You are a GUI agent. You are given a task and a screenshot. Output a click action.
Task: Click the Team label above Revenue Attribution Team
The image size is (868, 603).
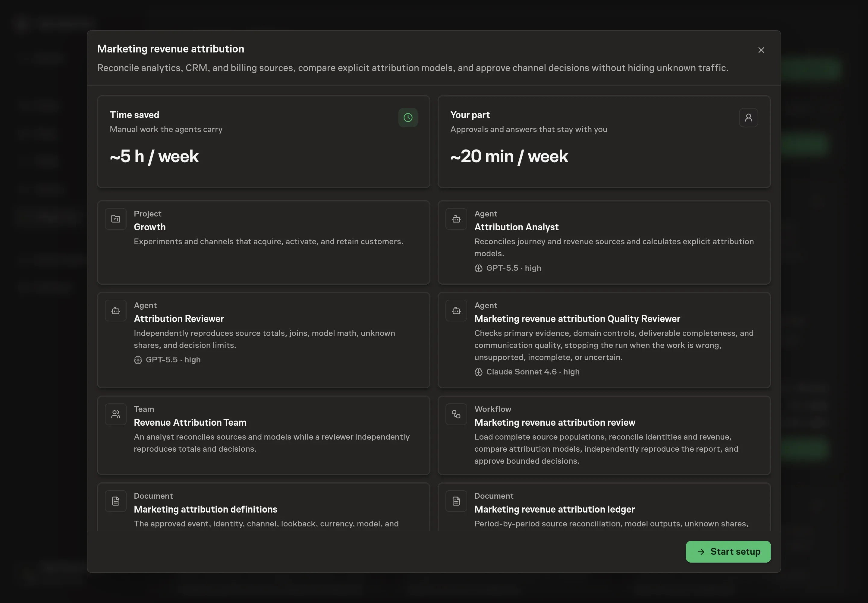(144, 409)
